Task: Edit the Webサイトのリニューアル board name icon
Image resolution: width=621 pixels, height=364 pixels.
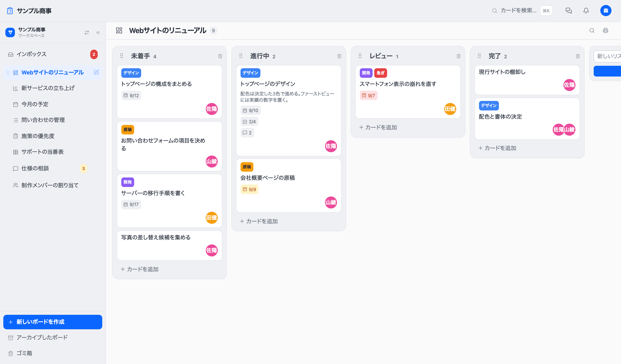Action: point(96,72)
